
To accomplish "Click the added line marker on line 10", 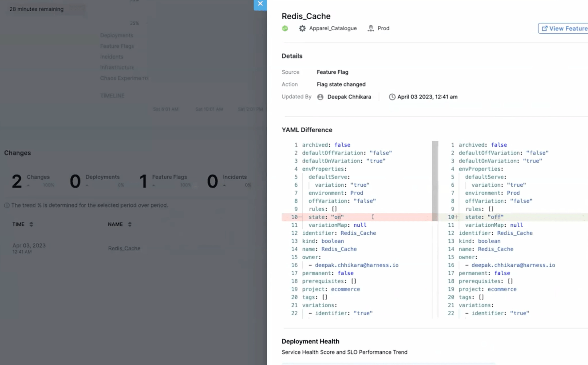I will (456, 217).
